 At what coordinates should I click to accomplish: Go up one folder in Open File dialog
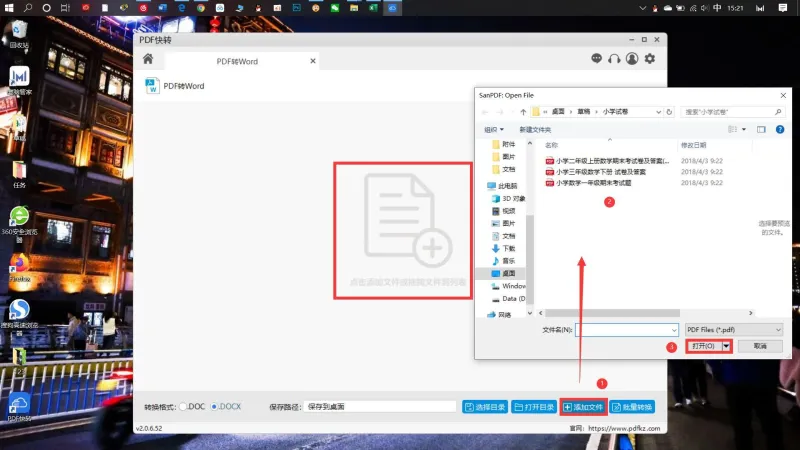pyautogui.click(x=523, y=112)
